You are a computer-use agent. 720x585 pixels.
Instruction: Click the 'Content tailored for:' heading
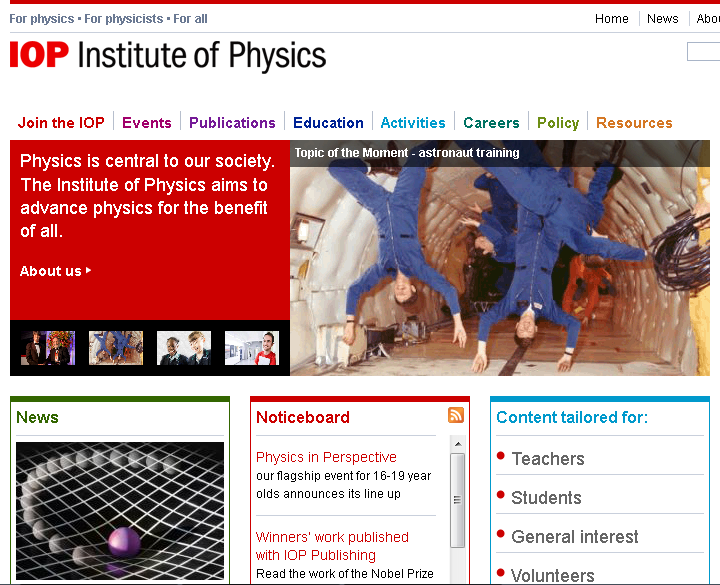[x=572, y=417]
